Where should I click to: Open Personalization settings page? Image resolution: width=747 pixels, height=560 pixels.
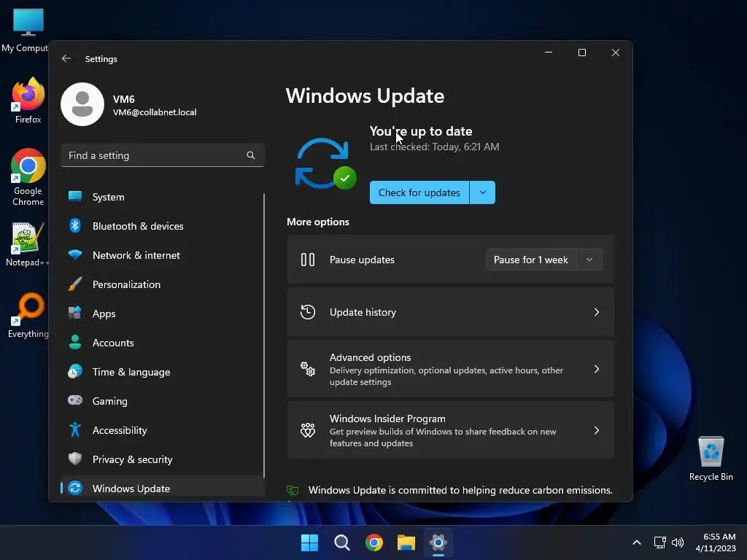tap(163, 284)
